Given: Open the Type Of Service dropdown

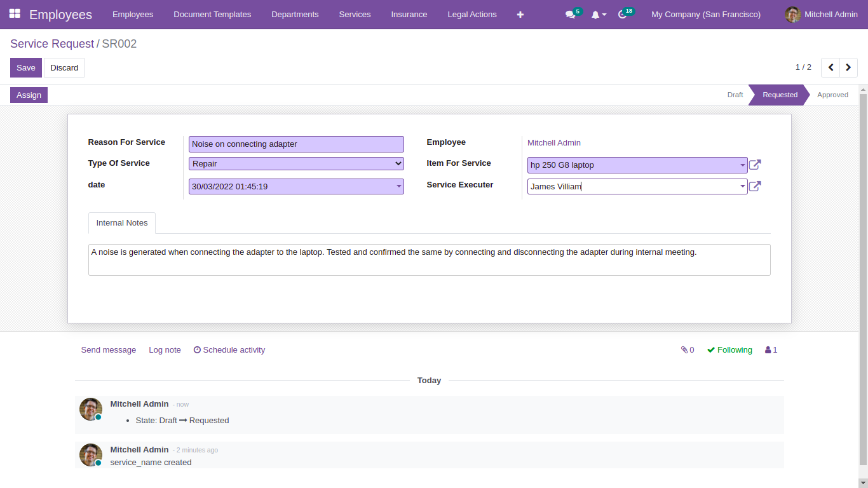Looking at the screenshot, I should (296, 163).
